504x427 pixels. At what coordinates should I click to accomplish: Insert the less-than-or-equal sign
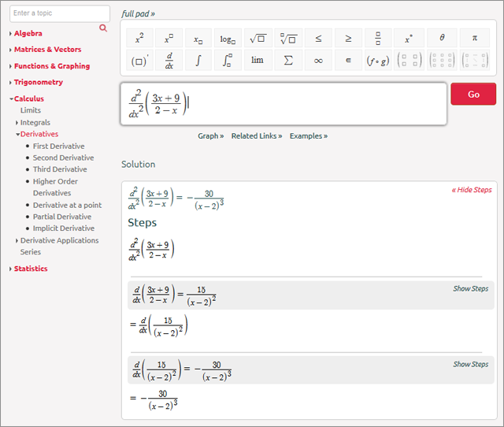pyautogui.click(x=318, y=39)
